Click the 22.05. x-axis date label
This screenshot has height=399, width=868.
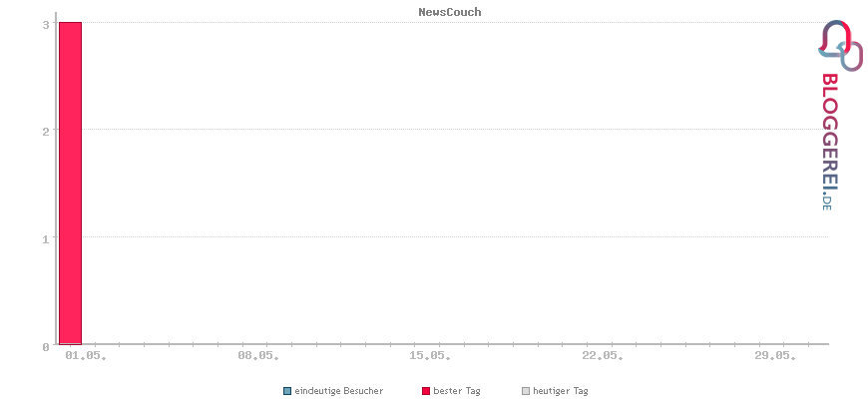[603, 356]
